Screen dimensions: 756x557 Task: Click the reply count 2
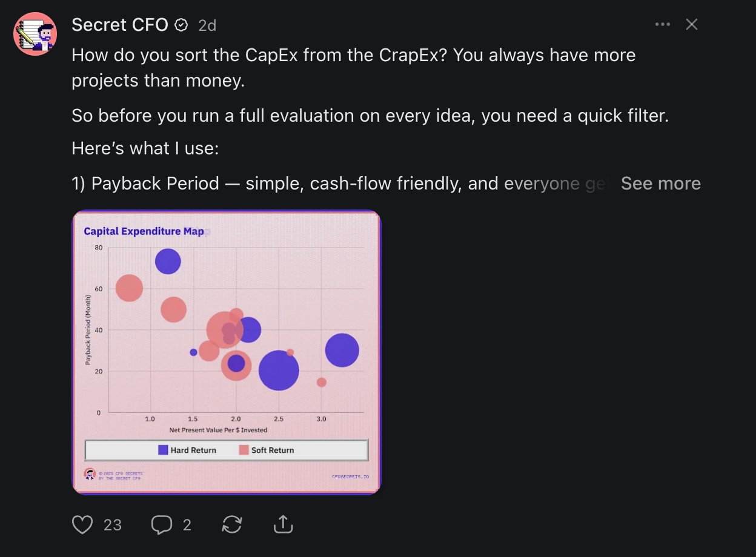click(x=187, y=525)
